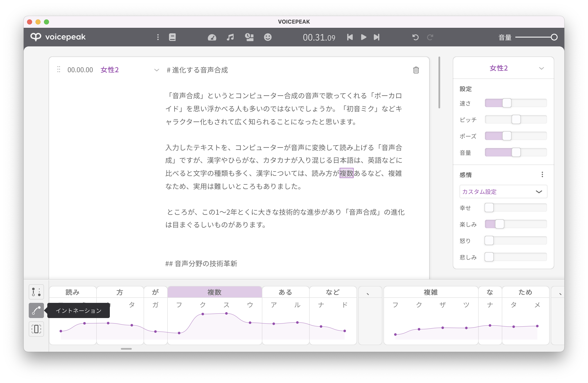Open the dictionary book icon
Viewport: 588px width, 383px height.
pyautogui.click(x=172, y=37)
